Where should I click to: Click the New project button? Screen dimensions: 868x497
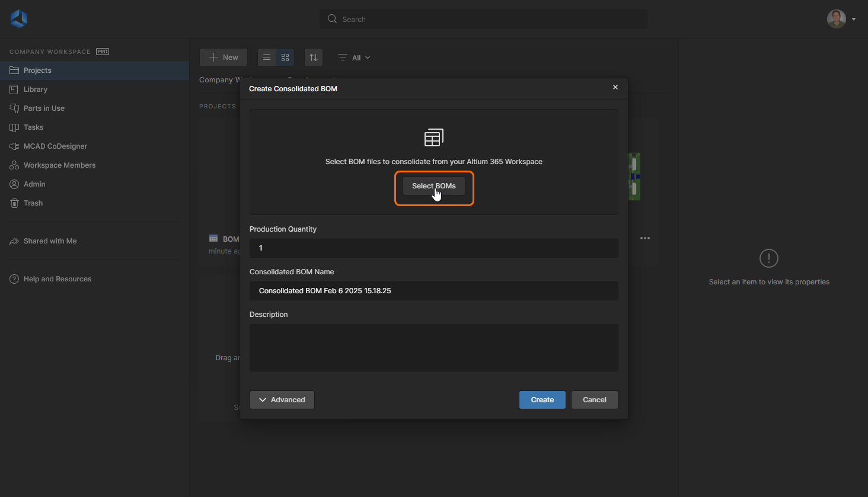(x=224, y=57)
